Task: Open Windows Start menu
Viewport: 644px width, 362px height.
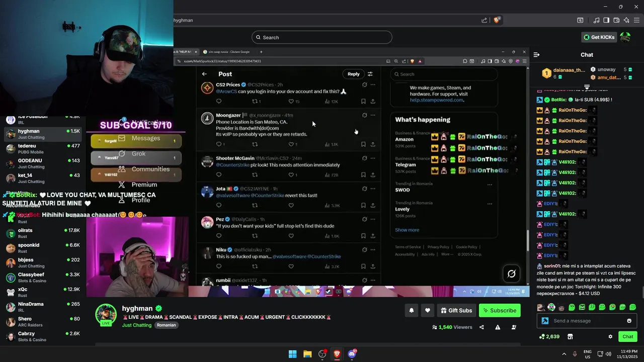Action: point(292,354)
